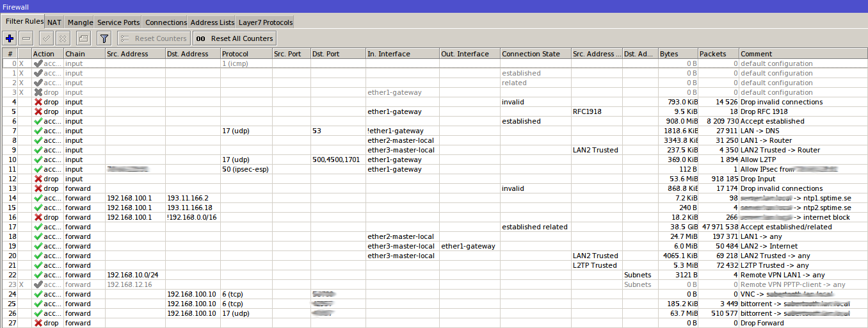Click drop icon of 'Drop invalid connections' rule 4
Image resolution: width=868 pixels, height=328 pixels.
38,102
